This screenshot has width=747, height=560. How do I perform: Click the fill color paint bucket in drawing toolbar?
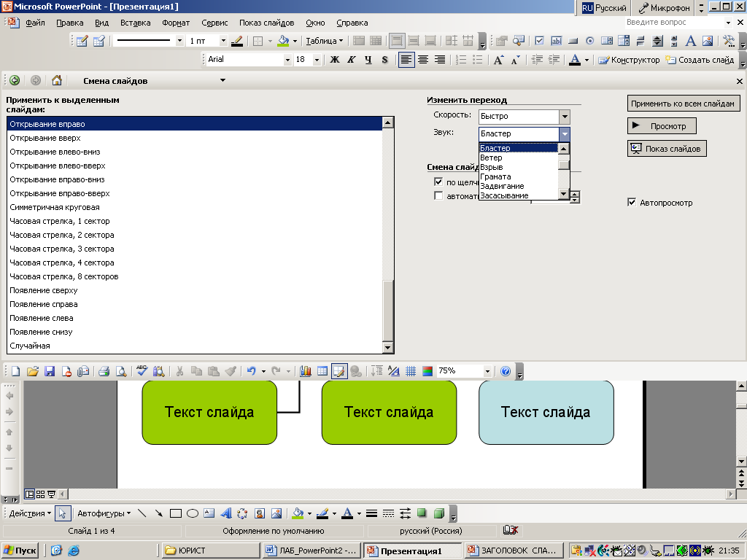298,513
